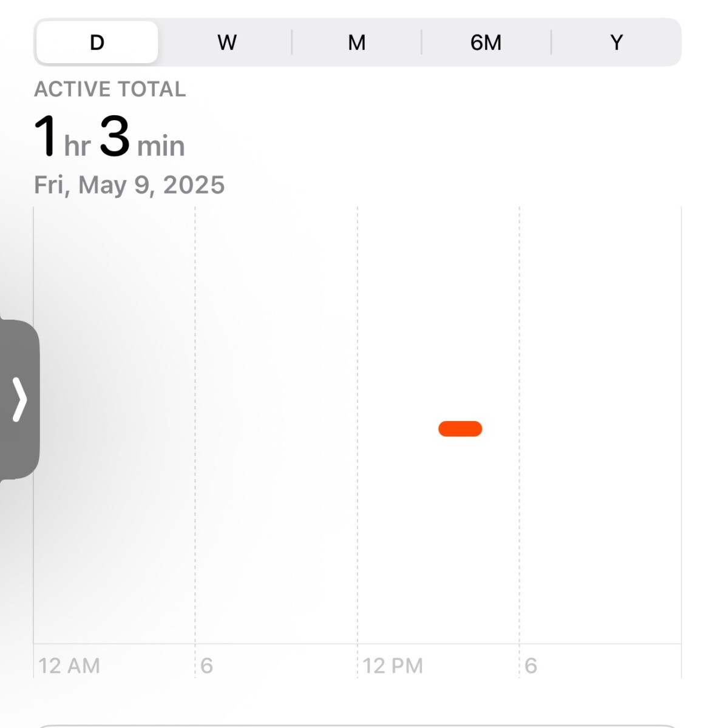Click the 6 label after 12 AM
715x728 pixels.
tap(207, 666)
